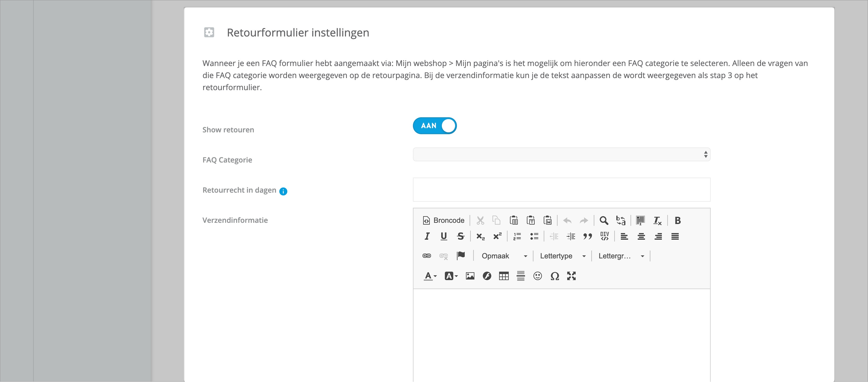Image resolution: width=868 pixels, height=382 pixels.
Task: Insert a hyperlink with link icon
Action: point(426,256)
